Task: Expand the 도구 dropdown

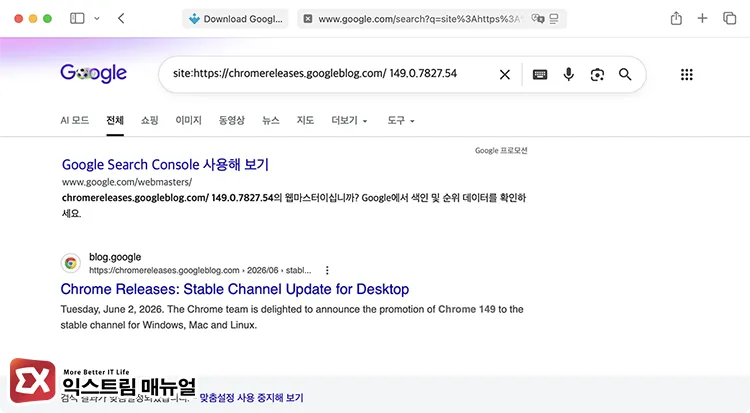Action: [401, 120]
